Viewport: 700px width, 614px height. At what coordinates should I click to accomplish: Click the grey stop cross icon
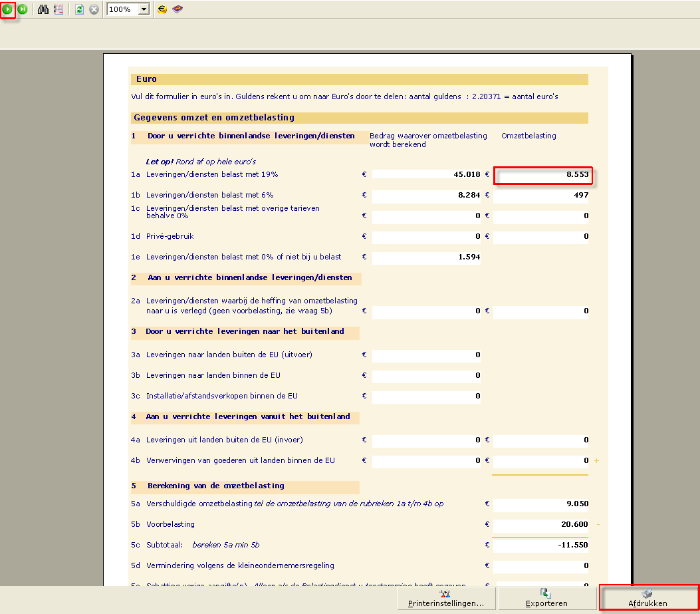(94, 9)
